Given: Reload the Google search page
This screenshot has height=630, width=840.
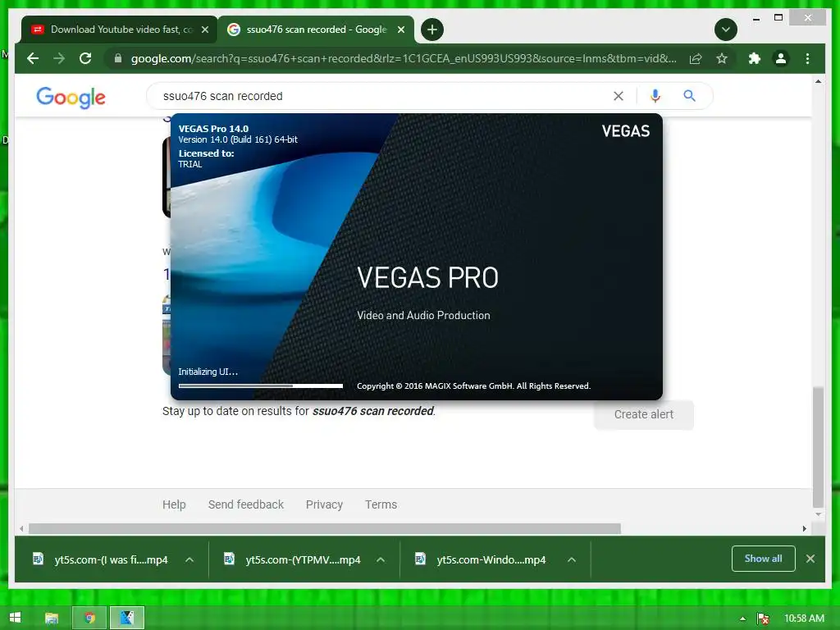Looking at the screenshot, I should [85, 58].
